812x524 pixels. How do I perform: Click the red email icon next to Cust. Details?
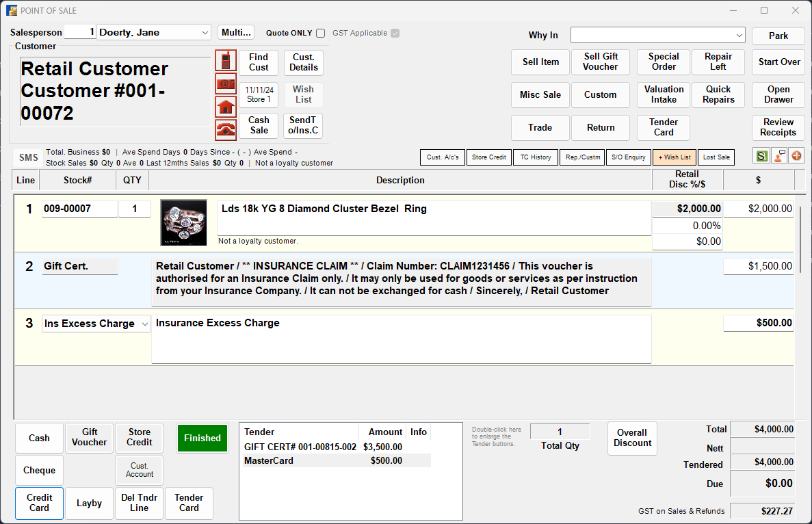(x=226, y=83)
